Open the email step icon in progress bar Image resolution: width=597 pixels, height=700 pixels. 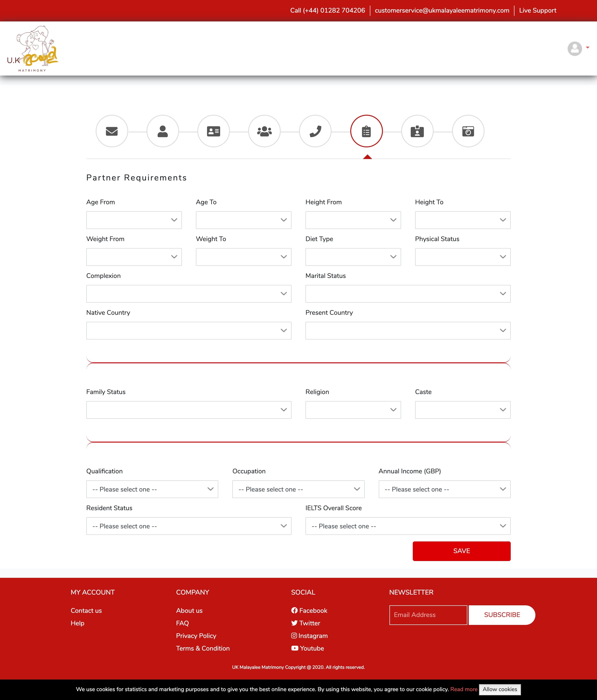pos(112,131)
